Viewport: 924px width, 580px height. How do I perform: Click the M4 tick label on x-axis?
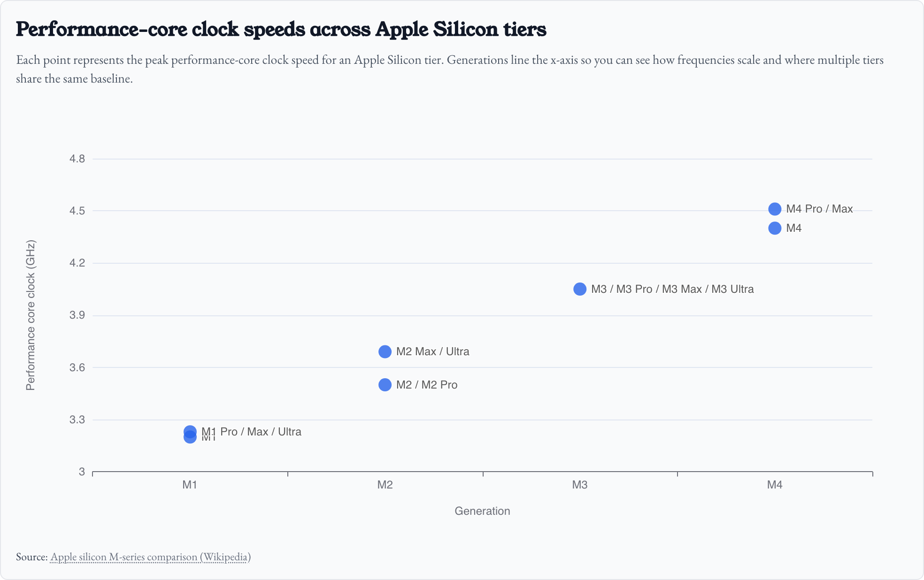(775, 485)
